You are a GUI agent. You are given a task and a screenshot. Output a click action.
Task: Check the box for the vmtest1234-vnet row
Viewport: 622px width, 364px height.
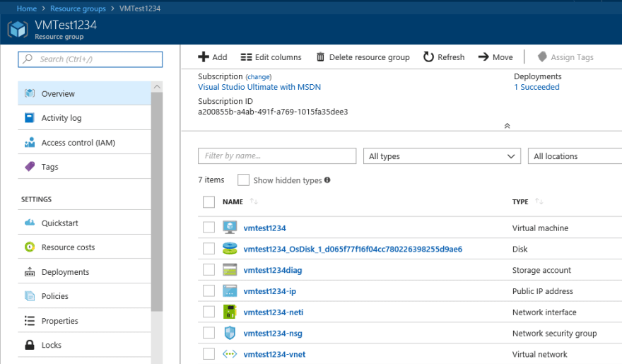click(x=209, y=353)
